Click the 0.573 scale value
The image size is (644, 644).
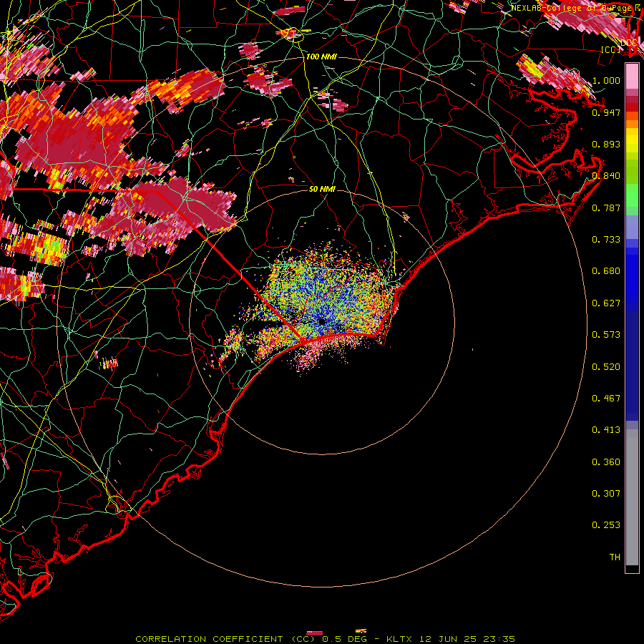point(606,335)
